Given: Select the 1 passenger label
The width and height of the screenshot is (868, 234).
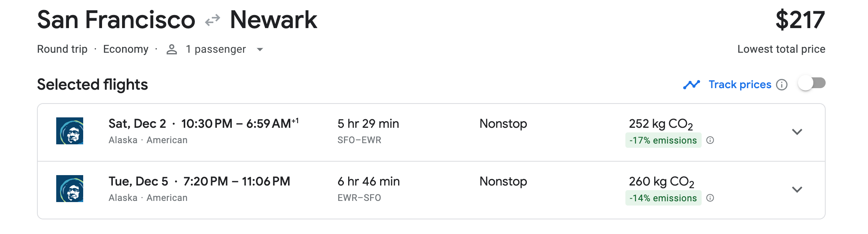Looking at the screenshot, I should click(x=216, y=49).
